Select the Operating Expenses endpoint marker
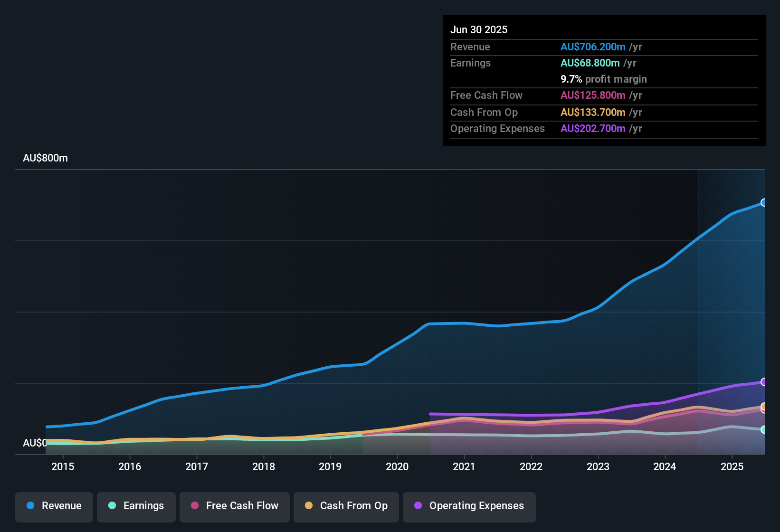Viewport: 780px width, 532px height. (x=764, y=382)
